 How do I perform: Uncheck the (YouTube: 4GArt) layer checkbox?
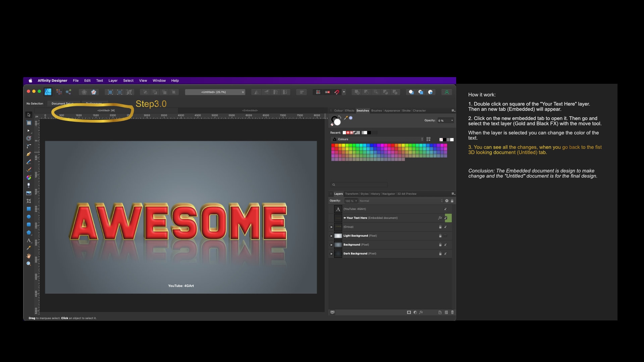(x=445, y=209)
